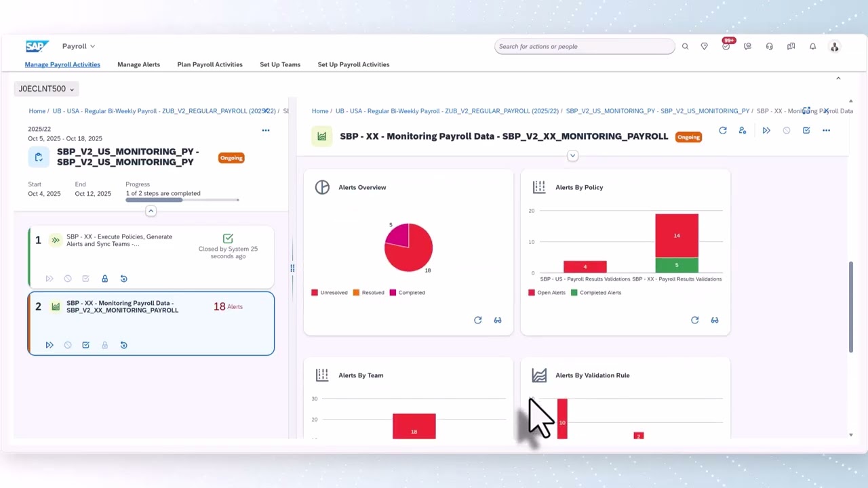Select Manage Payroll Activities tab
868x488 pixels.
(62, 64)
